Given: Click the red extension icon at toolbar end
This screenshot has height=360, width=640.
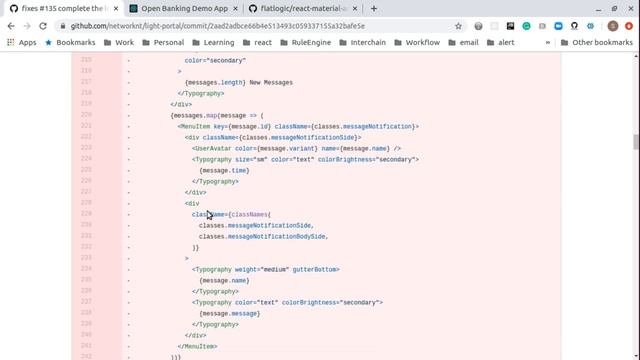Looking at the screenshot, I should (629, 26).
